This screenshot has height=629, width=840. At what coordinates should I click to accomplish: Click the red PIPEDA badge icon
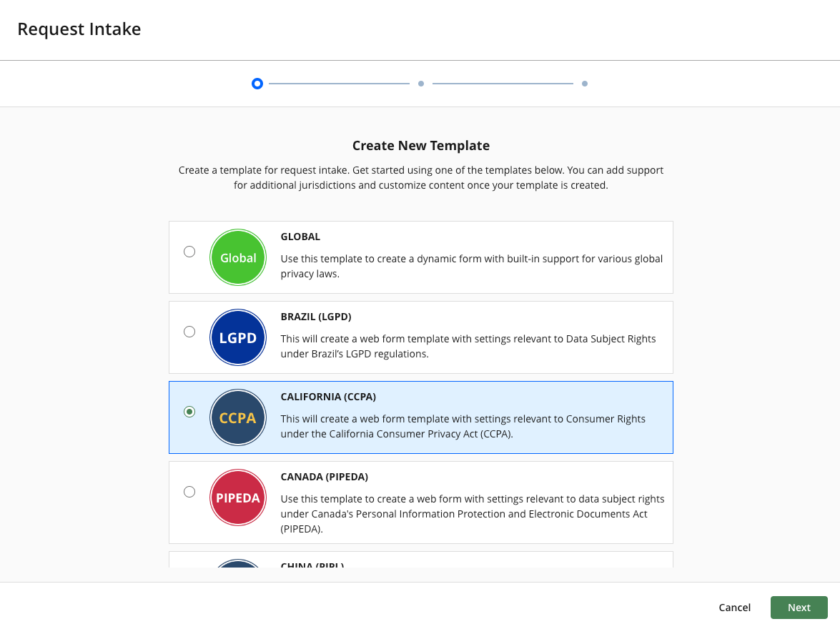[238, 497]
